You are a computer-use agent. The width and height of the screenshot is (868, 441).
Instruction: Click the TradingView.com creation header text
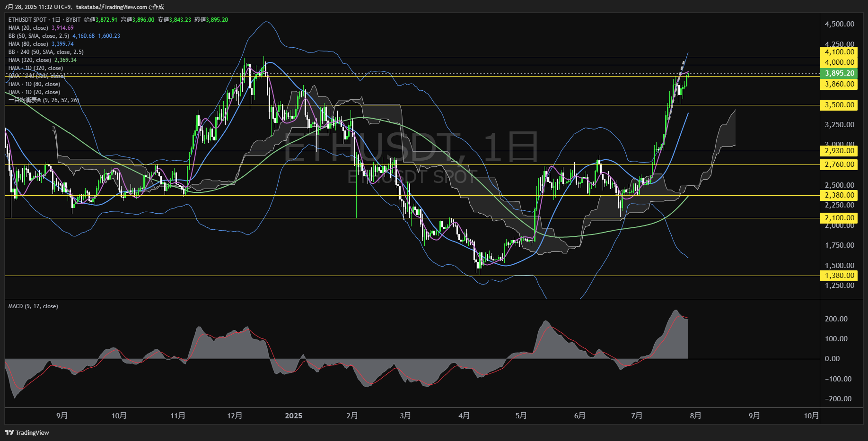pyautogui.click(x=120, y=7)
